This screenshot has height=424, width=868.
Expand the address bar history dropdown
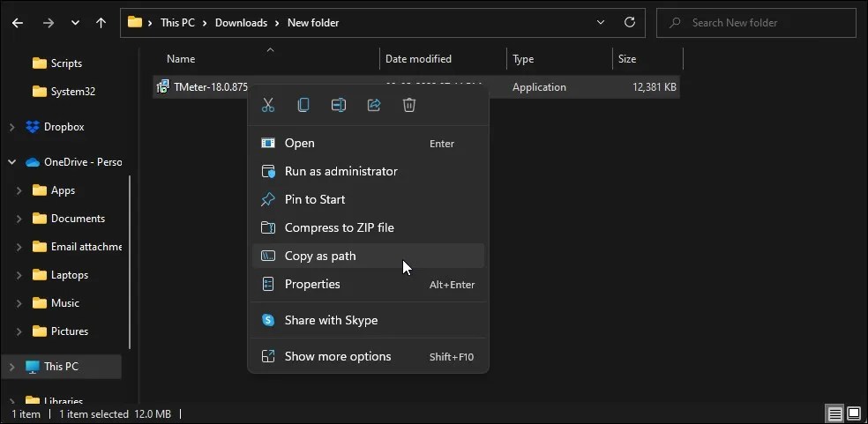click(x=601, y=23)
